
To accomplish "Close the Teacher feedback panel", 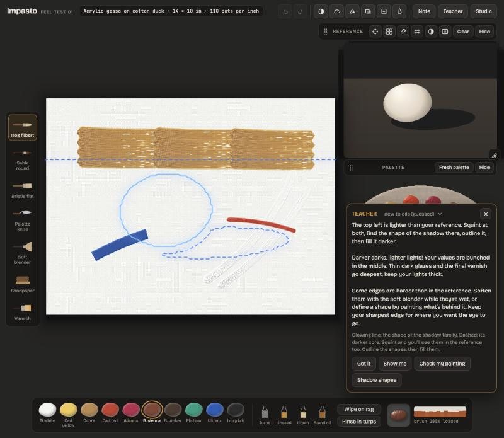I will [x=486, y=214].
